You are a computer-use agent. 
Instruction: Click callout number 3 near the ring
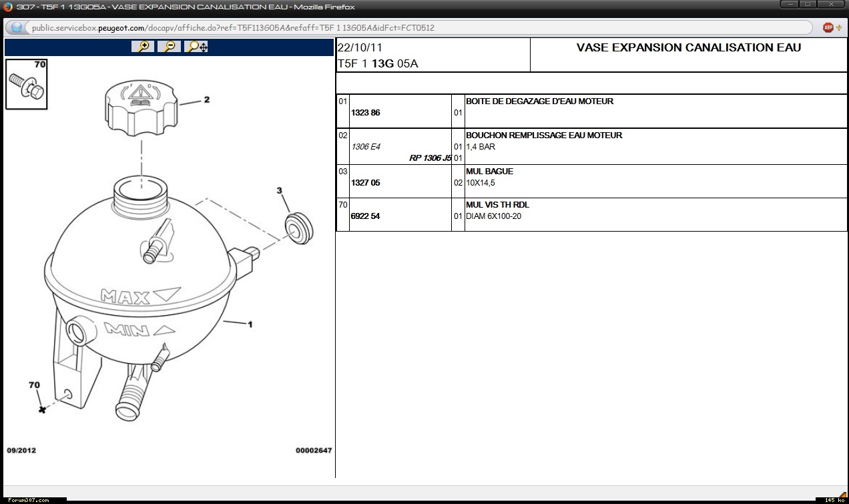280,191
